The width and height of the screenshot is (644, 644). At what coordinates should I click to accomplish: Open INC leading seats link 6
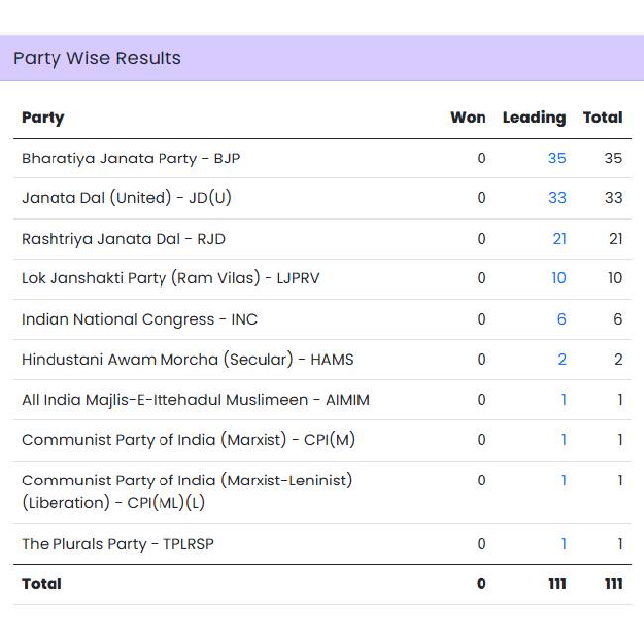coord(562,319)
